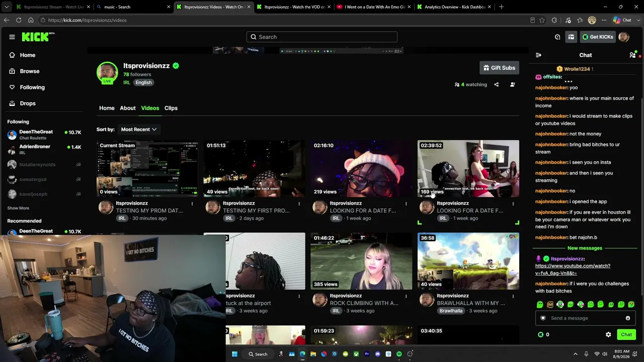The width and height of the screenshot is (644, 362).
Task: Click the Send a message field
Action: (x=585, y=318)
